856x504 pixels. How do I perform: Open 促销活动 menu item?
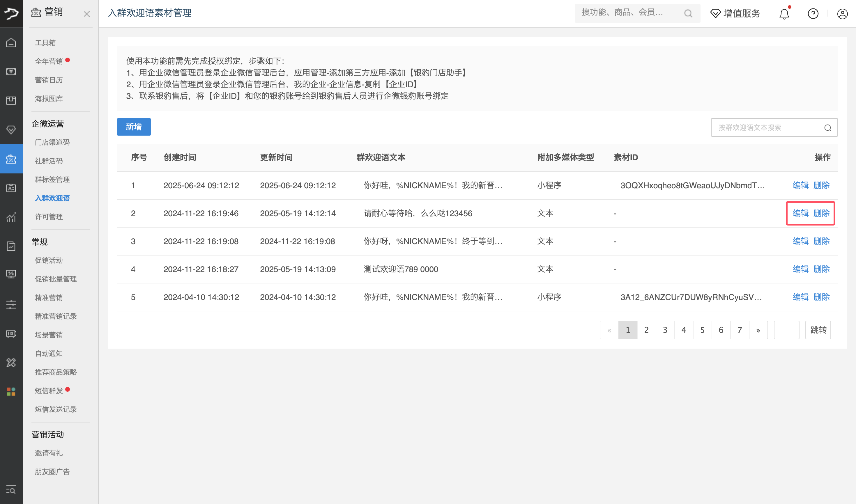49,260
